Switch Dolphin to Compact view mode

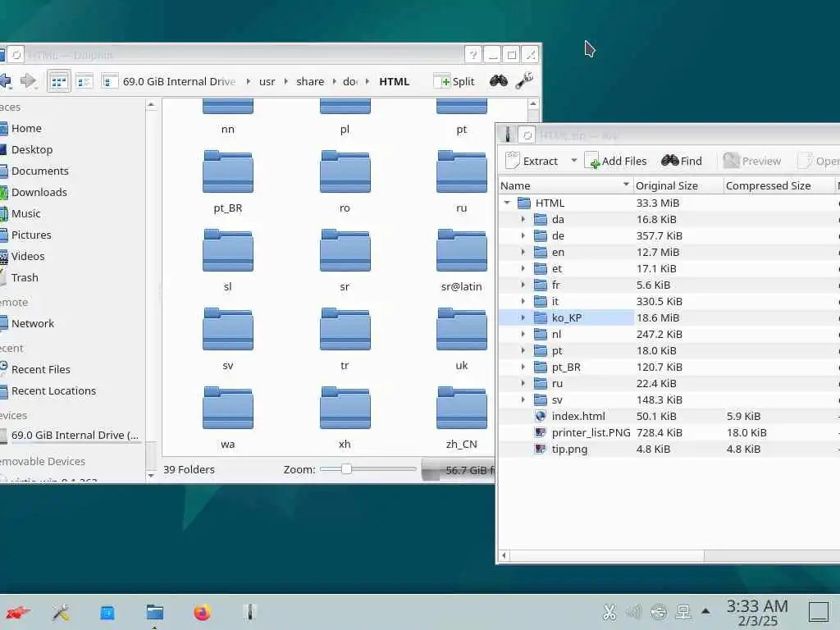tap(84, 82)
